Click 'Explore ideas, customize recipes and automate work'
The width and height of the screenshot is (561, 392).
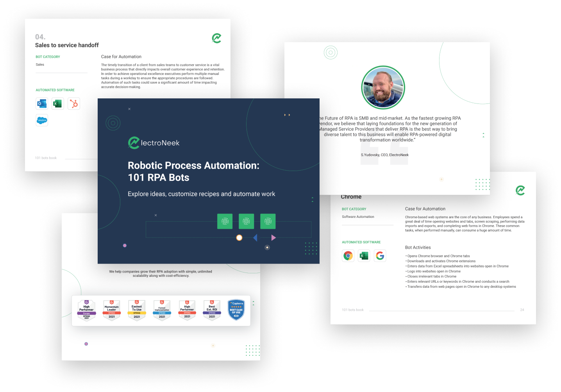[202, 194]
